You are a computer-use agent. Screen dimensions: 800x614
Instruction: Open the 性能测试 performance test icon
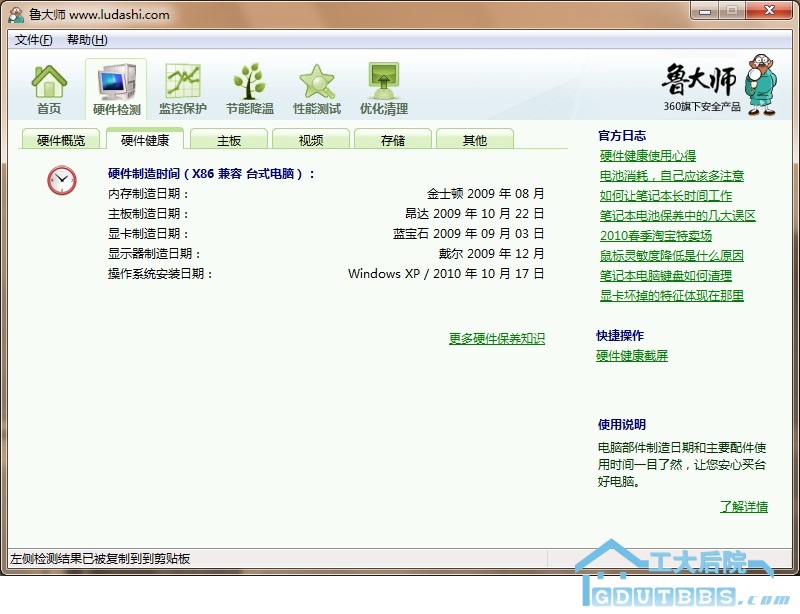[317, 88]
